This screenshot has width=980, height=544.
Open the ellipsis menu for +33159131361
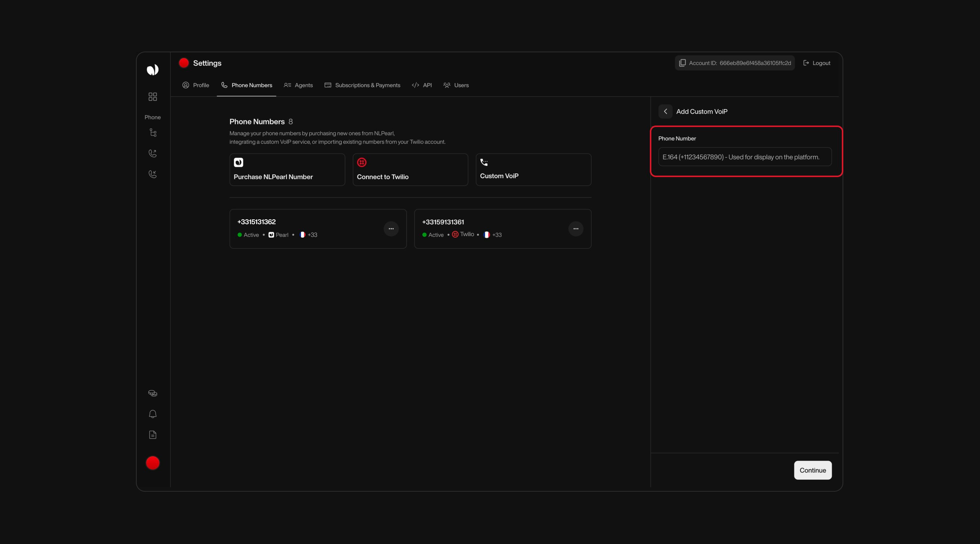point(576,228)
